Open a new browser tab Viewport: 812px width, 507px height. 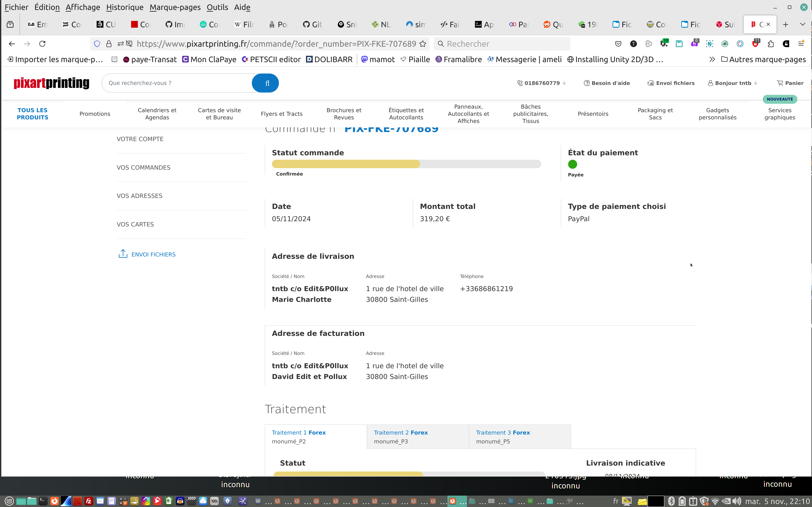pos(786,25)
